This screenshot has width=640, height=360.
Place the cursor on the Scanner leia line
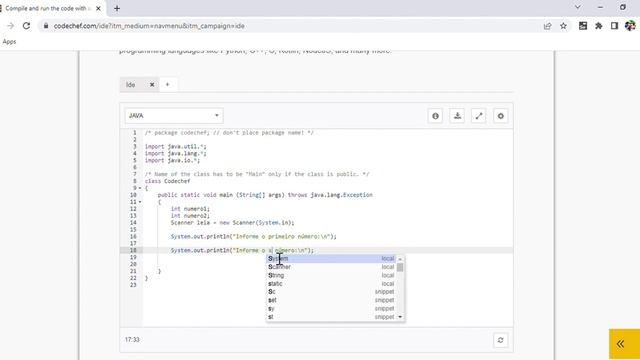233,223
